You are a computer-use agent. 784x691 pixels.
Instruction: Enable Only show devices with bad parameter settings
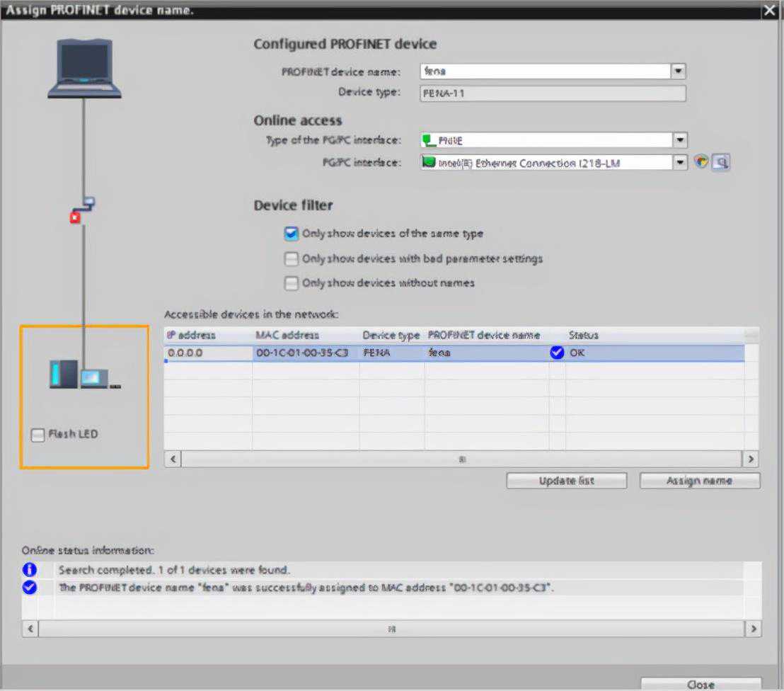291,258
